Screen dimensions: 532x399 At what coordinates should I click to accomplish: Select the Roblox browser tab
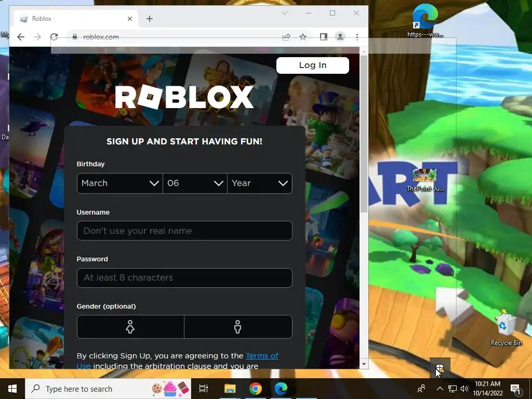click(x=76, y=19)
